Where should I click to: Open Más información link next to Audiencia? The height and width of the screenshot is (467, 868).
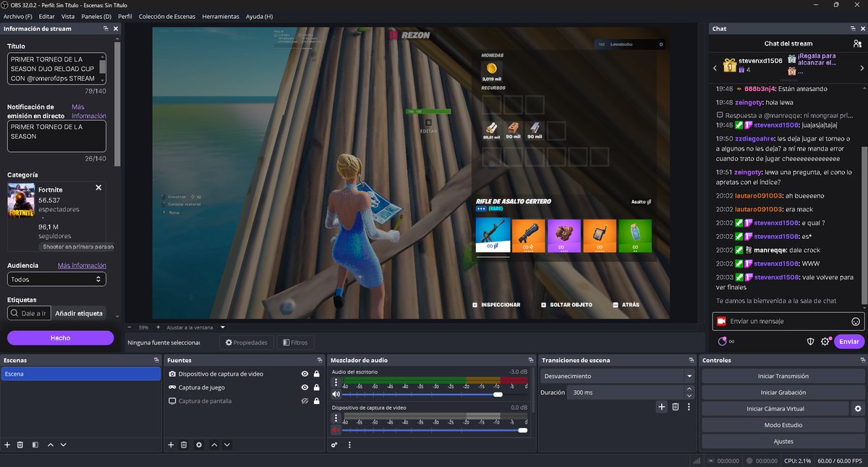pos(82,266)
